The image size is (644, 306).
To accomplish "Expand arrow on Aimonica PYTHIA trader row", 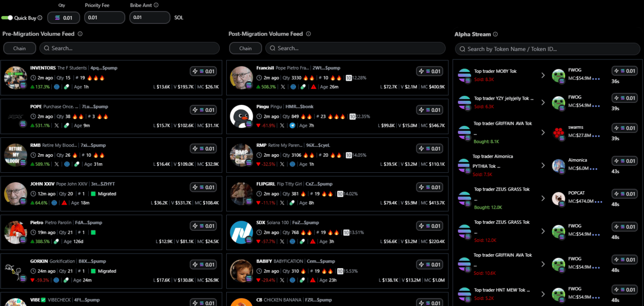I will pos(543,165).
